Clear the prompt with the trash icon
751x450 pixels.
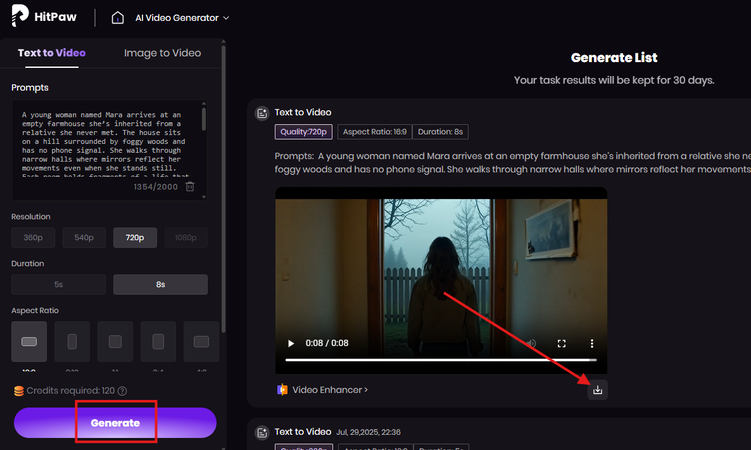(x=190, y=186)
